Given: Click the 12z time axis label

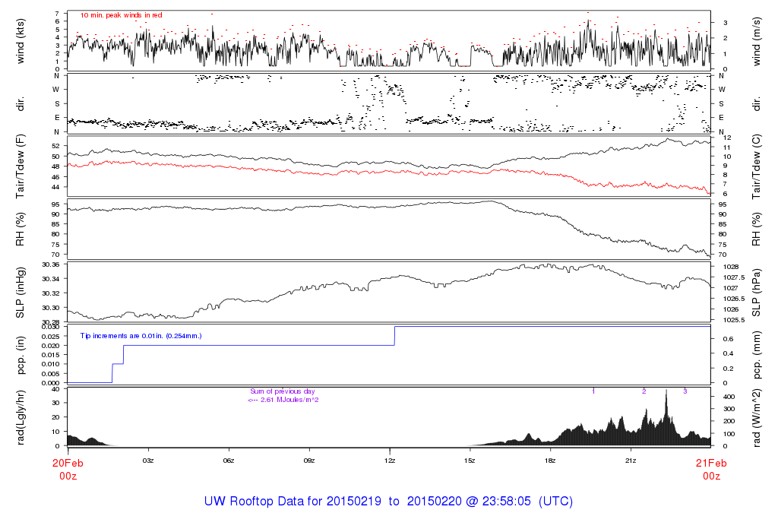Looking at the screenshot, I should point(390,461).
